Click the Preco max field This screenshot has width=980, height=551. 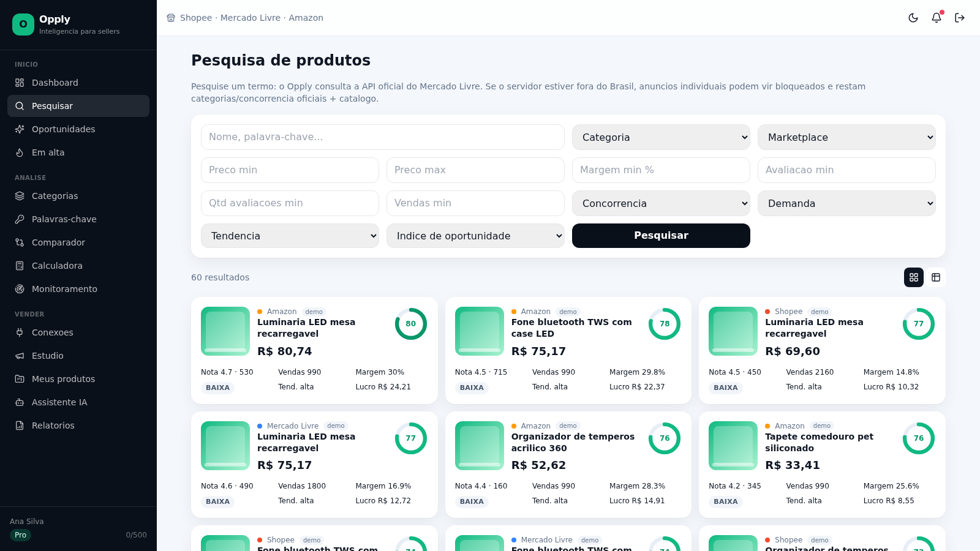[475, 170]
